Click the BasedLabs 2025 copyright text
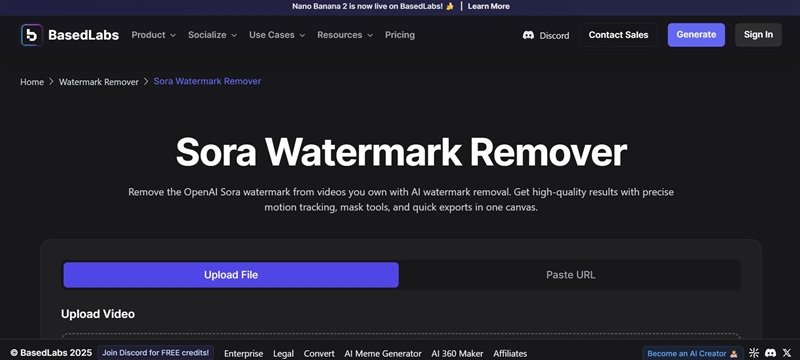800x360 pixels. tap(51, 353)
